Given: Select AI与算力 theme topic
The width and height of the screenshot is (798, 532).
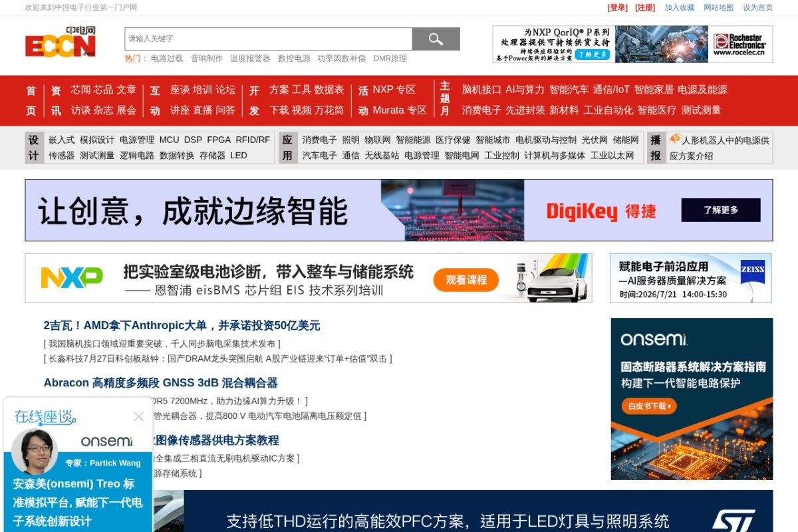Looking at the screenshot, I should [525, 90].
